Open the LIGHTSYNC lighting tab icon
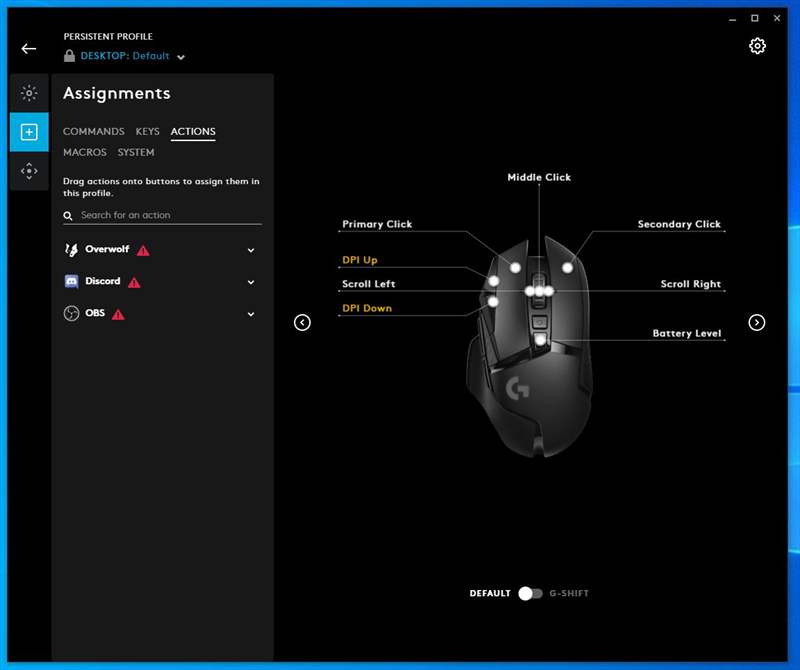Image resolution: width=800 pixels, height=670 pixels. point(29,93)
